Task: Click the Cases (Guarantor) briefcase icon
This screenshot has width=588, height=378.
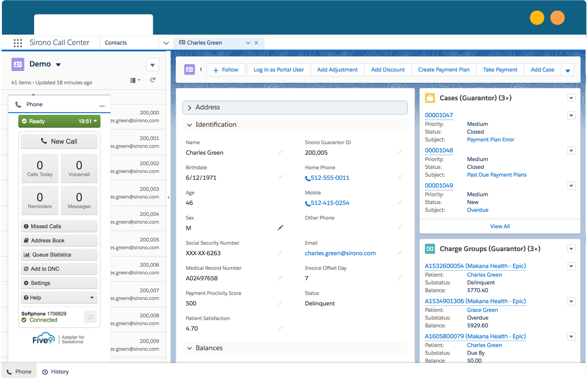Action: pyautogui.click(x=430, y=98)
